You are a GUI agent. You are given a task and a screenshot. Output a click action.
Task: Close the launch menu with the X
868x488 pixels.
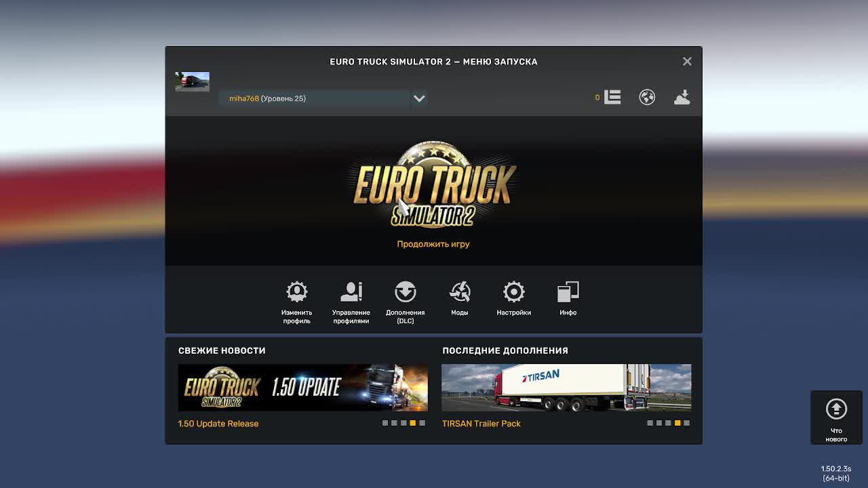point(687,62)
